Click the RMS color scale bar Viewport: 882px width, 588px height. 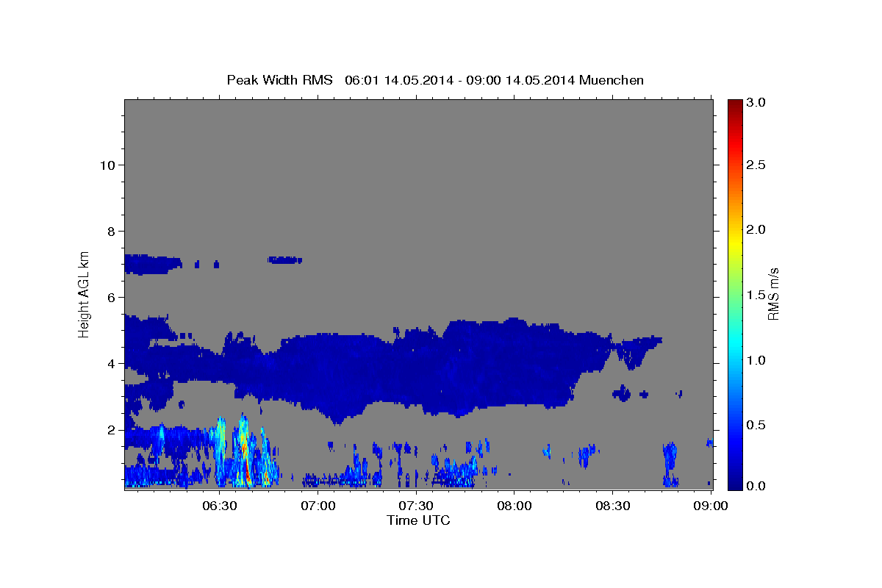[735, 294]
